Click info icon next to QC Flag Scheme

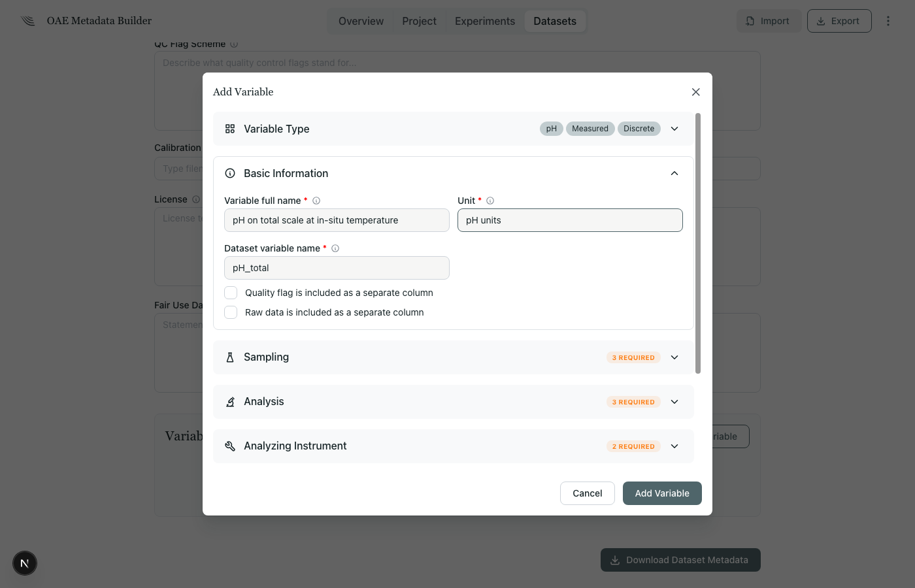click(234, 44)
